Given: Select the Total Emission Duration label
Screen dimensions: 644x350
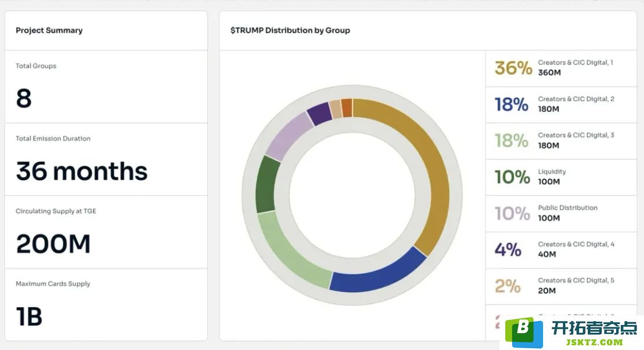Looking at the screenshot, I should (53, 138).
